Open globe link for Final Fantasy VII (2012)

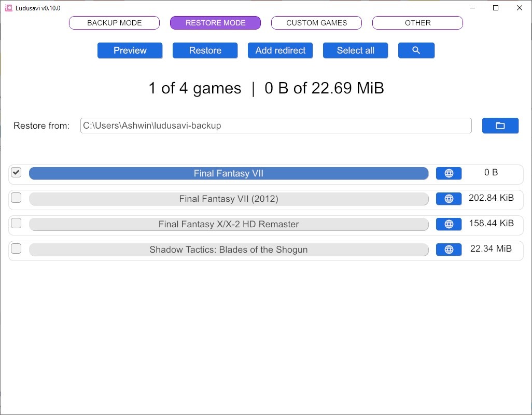coord(449,199)
